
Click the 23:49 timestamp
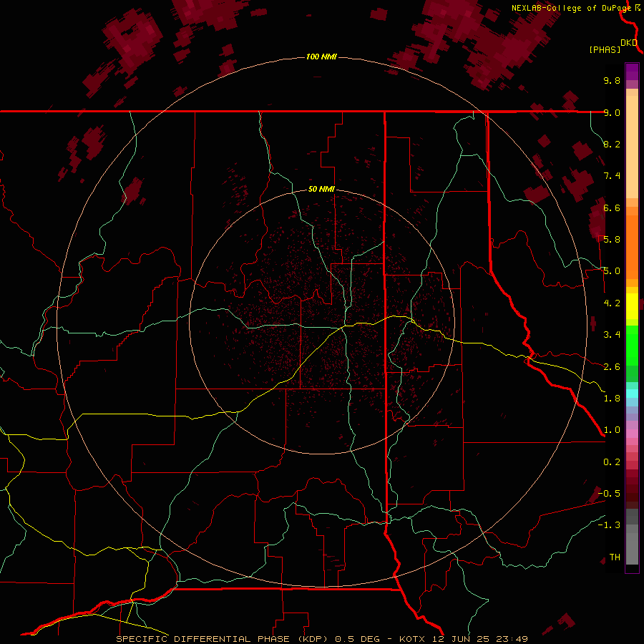512,639
